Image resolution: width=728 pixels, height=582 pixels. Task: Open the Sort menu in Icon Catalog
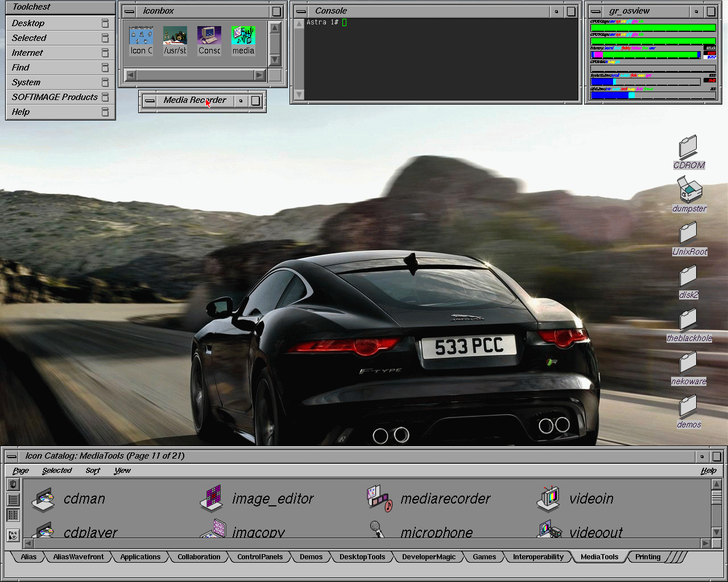93,471
